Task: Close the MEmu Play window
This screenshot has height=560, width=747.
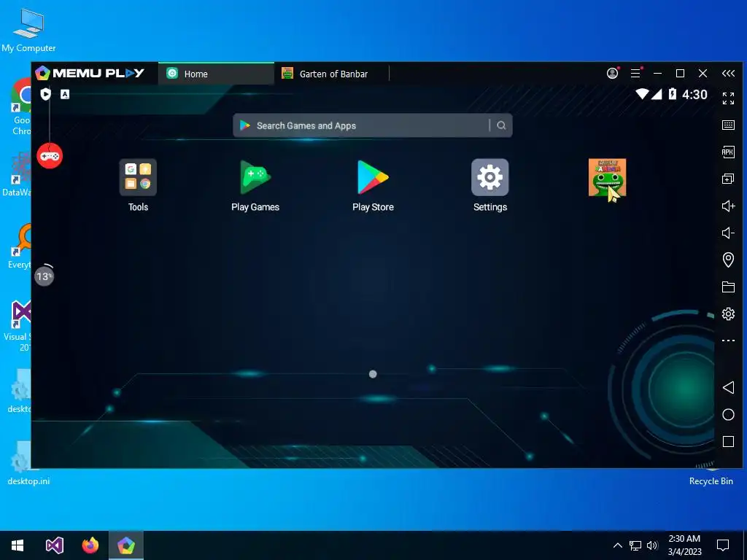Action: 703,73
